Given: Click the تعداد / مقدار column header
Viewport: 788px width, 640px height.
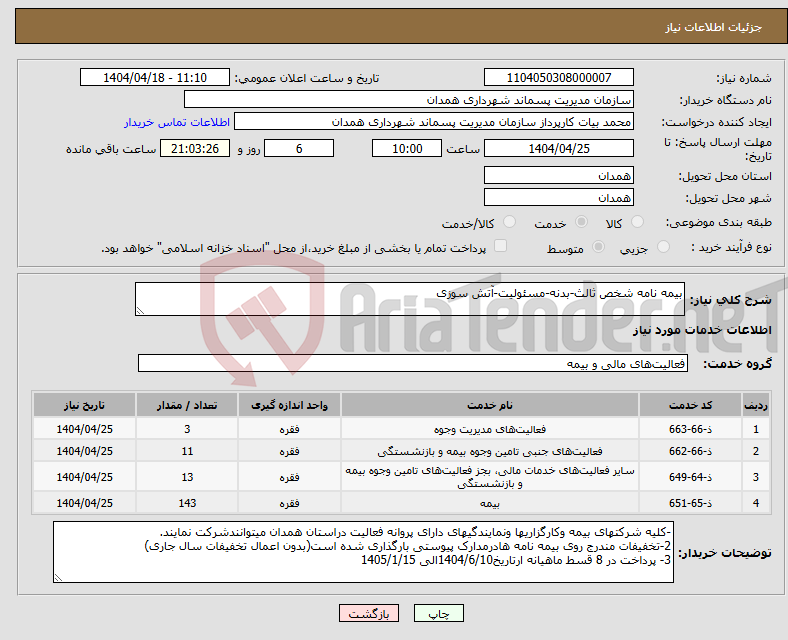Looking at the screenshot, I should click(187, 405).
